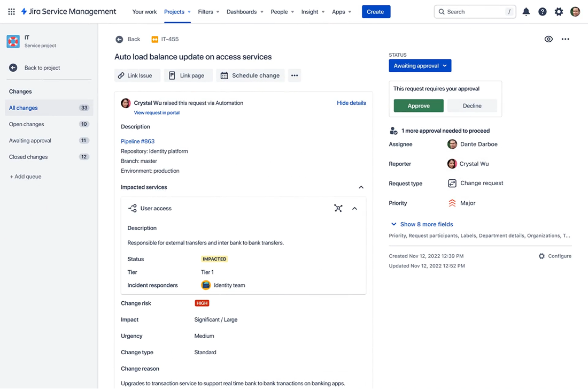Open the Projects dropdown menu
The image size is (588, 389).
(x=177, y=12)
